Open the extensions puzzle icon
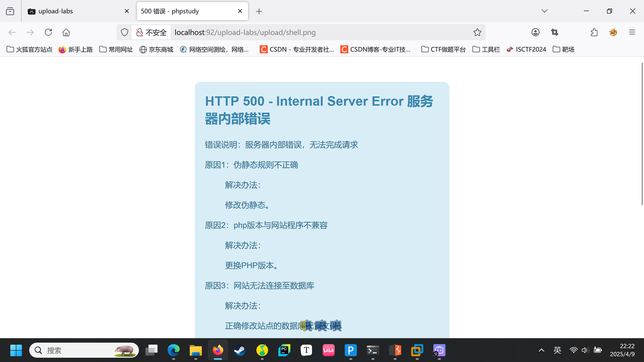Screen dimensions: 644x362 [594, 32]
